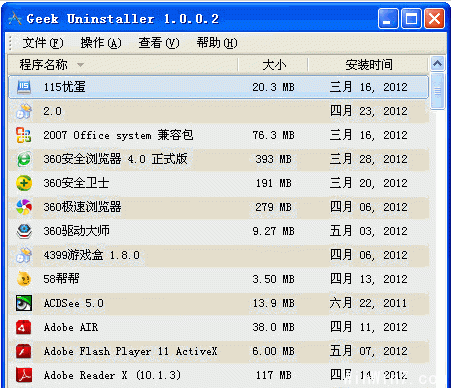This screenshot has width=451, height=388.
Task: Click the scrollbar up arrow
Action: pos(438,63)
